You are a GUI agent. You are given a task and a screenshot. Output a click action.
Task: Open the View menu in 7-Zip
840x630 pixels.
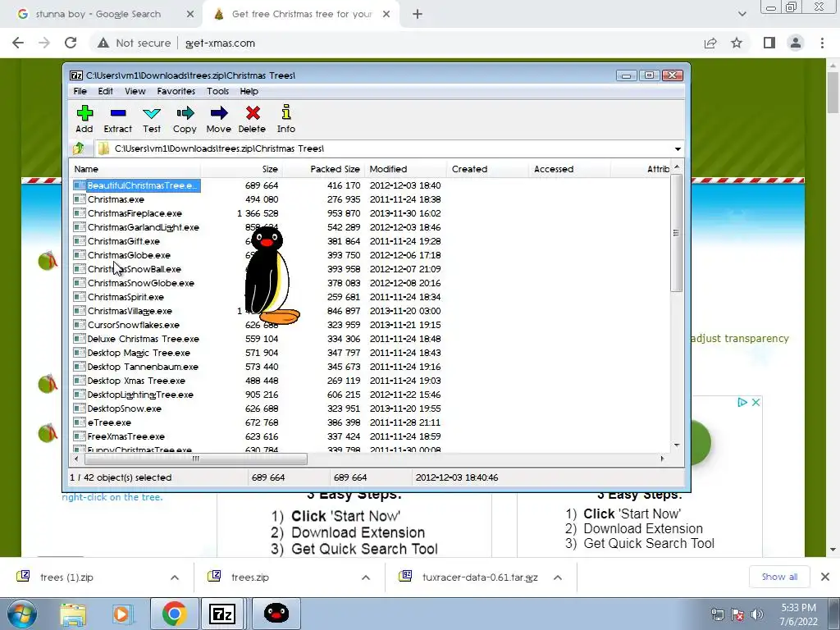pyautogui.click(x=135, y=91)
